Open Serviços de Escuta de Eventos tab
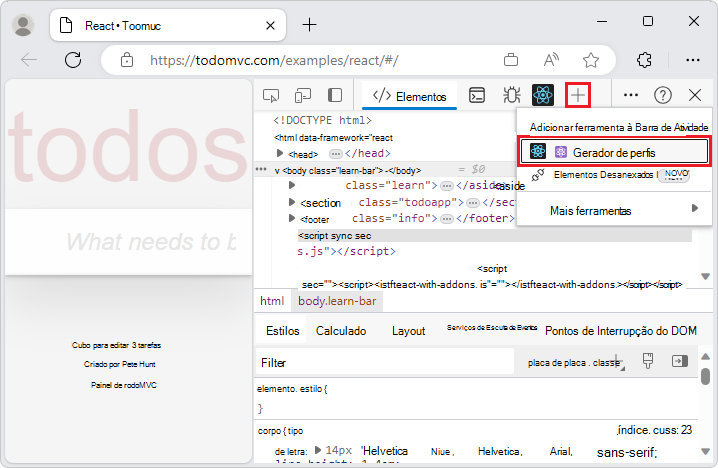Image resolution: width=718 pixels, height=468 pixels. coord(492,328)
